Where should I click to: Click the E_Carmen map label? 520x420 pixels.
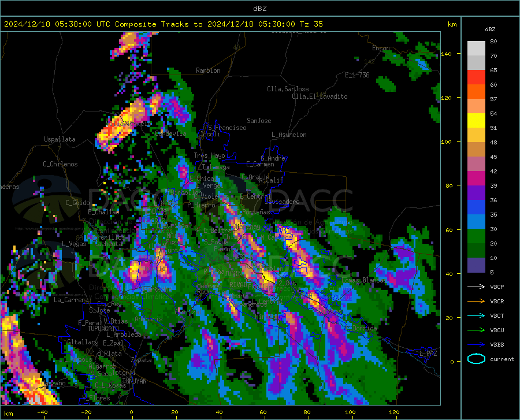pos(261,164)
